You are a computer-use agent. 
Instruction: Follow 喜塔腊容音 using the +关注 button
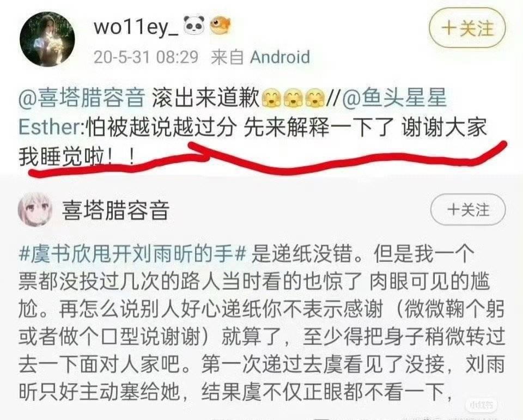point(468,210)
